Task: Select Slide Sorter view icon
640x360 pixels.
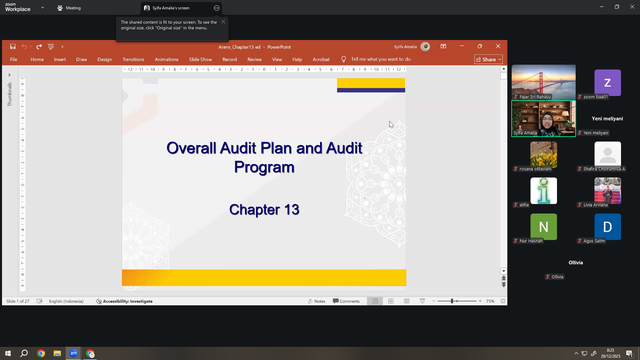Action: coord(391,301)
